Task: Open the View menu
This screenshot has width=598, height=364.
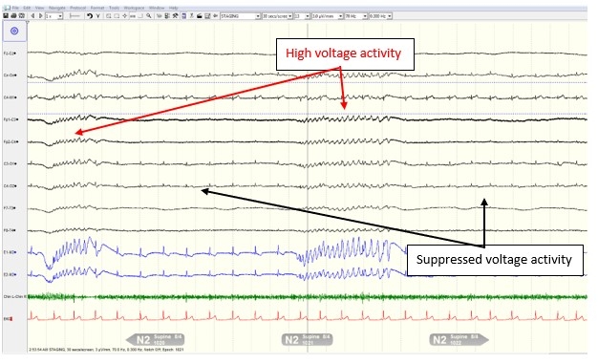Action: pos(40,8)
